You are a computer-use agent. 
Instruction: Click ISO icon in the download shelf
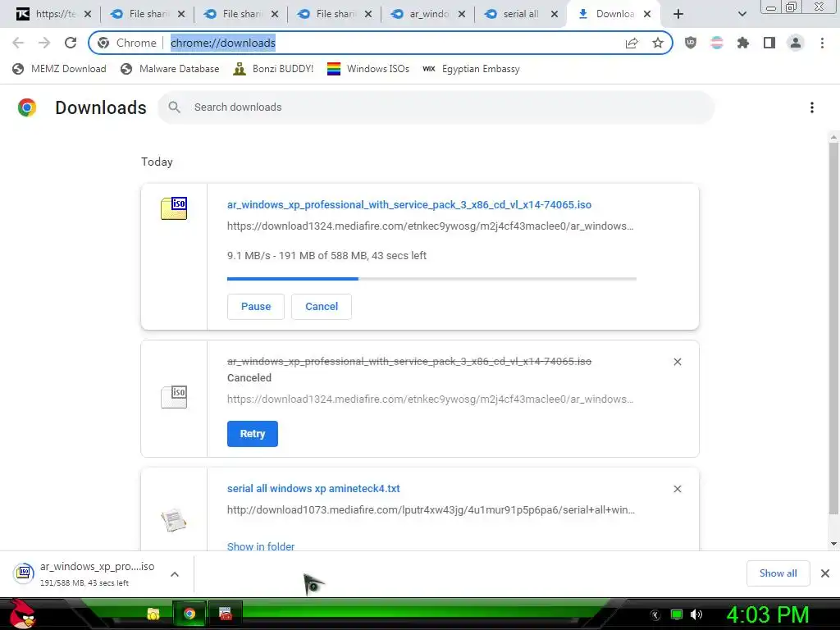[x=24, y=573]
